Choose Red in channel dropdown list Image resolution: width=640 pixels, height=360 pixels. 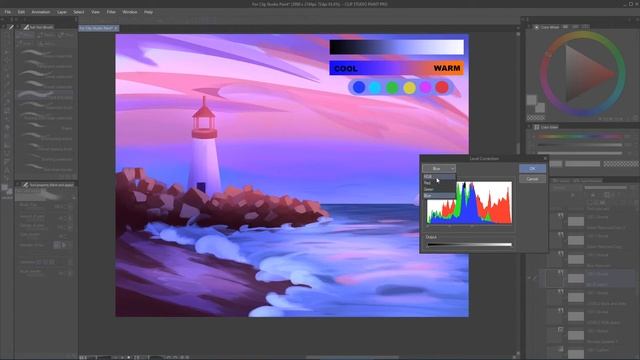pos(439,183)
